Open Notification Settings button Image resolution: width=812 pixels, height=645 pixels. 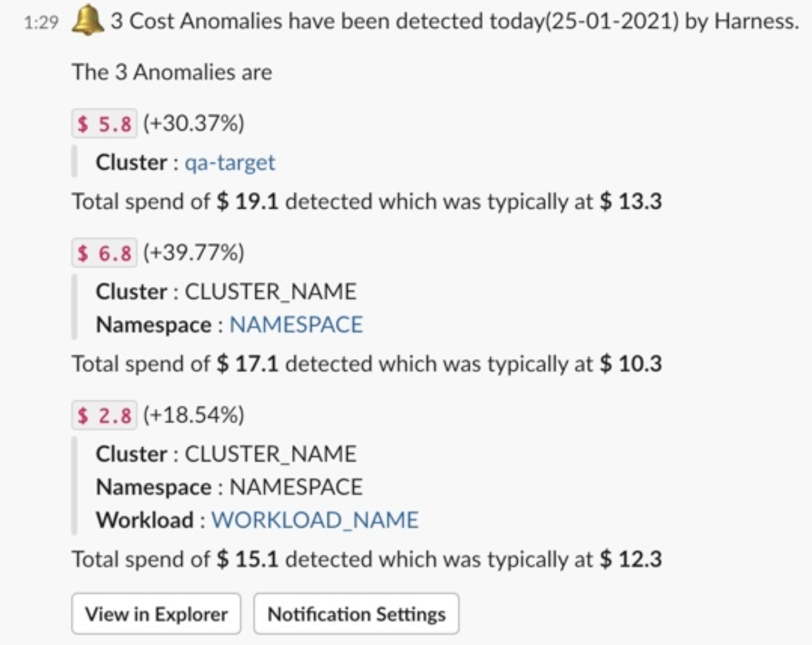[357, 614]
